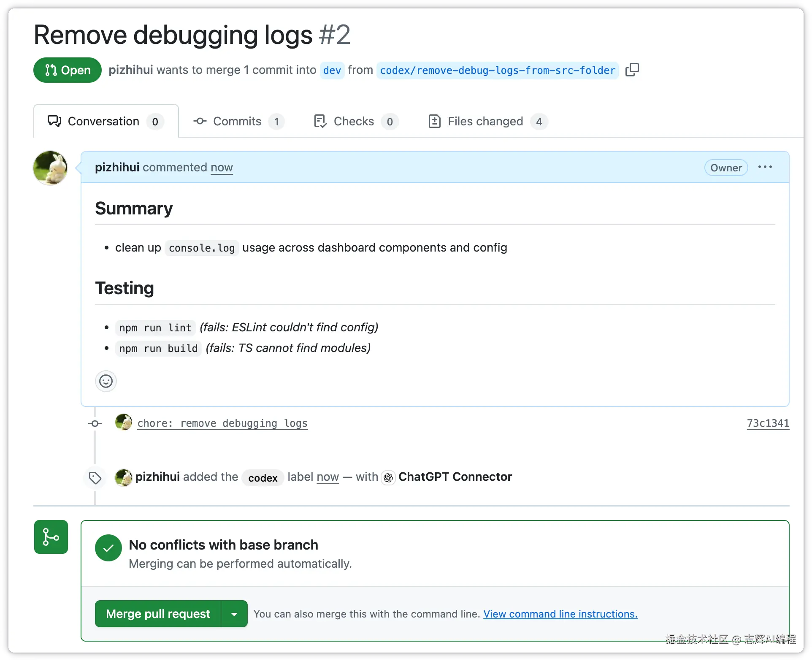
Task: Click the git merge icon box
Action: pos(51,537)
